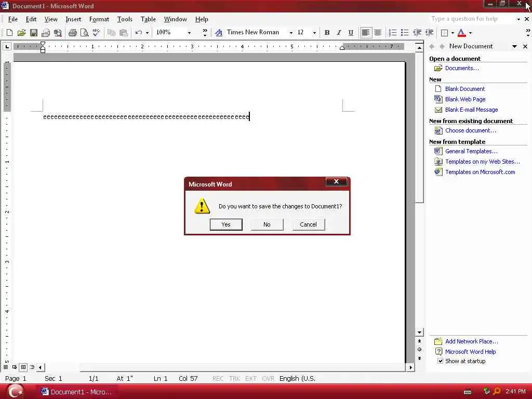Open the Undo history dropdown arrow
The width and height of the screenshot is (532, 399).
147,33
